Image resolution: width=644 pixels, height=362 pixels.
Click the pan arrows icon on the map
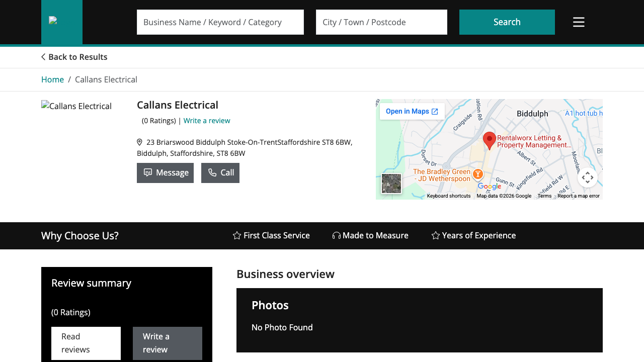587,177
